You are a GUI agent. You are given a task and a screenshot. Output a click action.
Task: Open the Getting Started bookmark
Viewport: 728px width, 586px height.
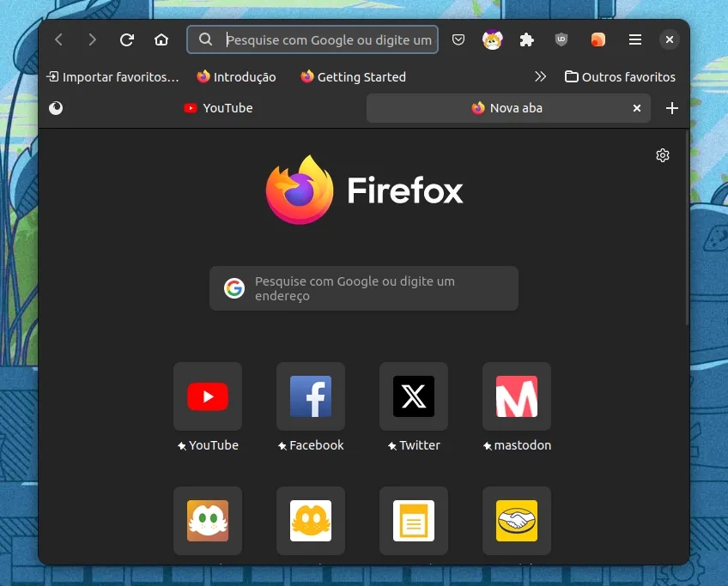tap(354, 77)
